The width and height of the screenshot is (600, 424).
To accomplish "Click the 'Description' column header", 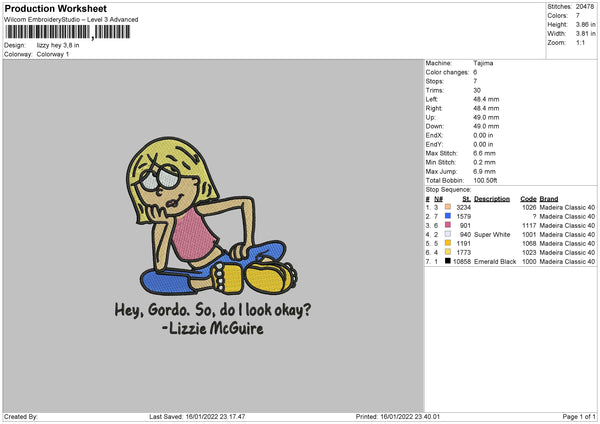I will [492, 199].
